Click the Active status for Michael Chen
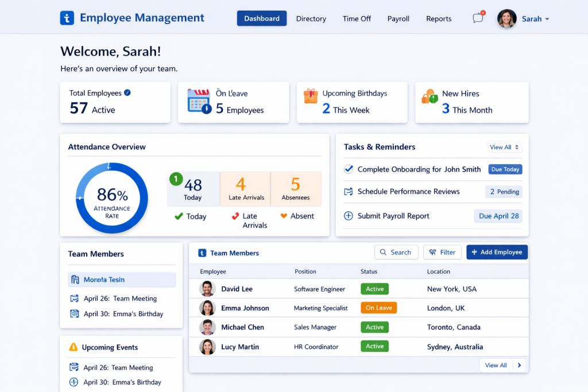Image resolution: width=588 pixels, height=392 pixels. click(374, 327)
